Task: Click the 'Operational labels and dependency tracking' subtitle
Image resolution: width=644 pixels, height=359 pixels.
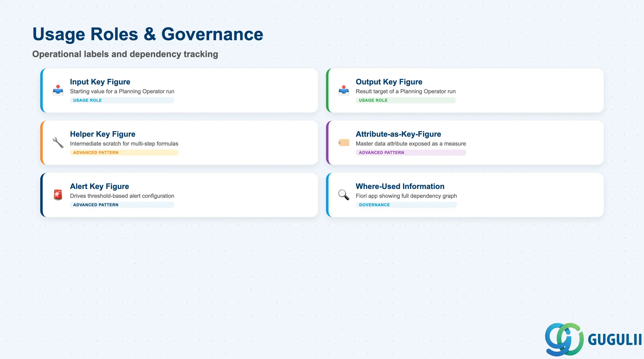Action: pos(125,54)
